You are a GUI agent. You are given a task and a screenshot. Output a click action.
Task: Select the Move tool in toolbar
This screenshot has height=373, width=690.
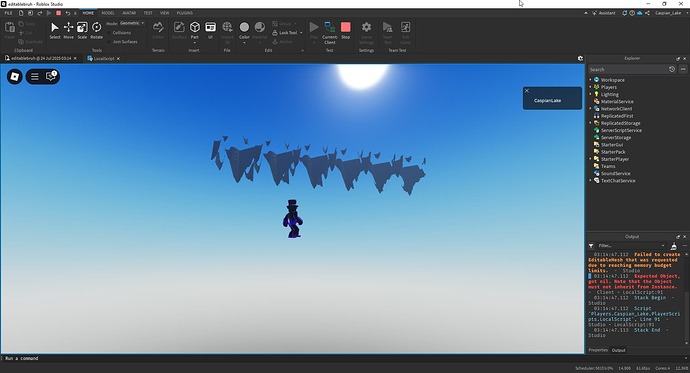tap(68, 30)
